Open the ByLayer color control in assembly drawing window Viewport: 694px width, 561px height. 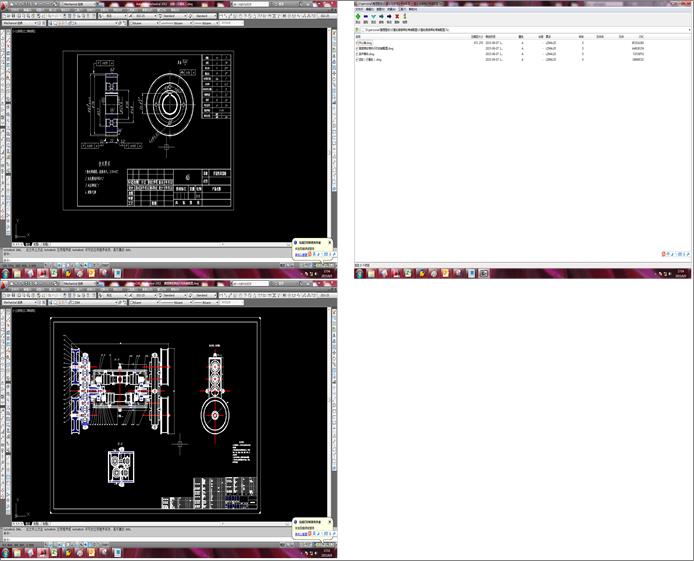pyautogui.click(x=144, y=302)
